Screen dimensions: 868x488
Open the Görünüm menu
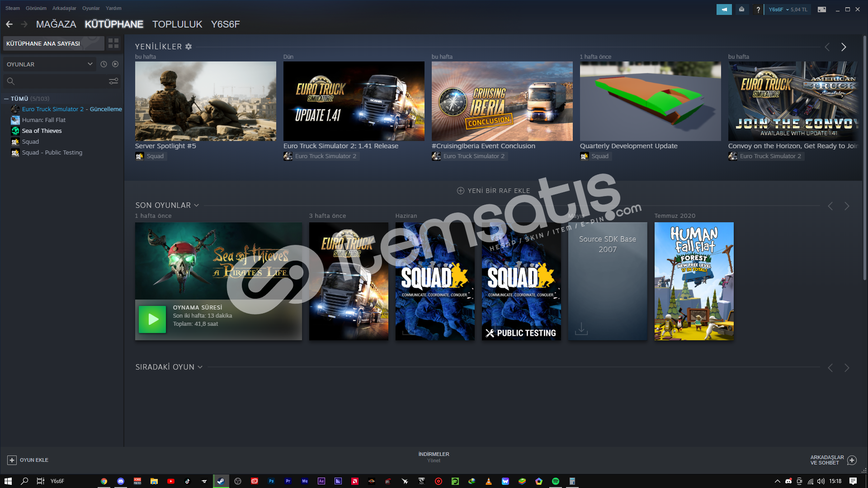(x=36, y=8)
